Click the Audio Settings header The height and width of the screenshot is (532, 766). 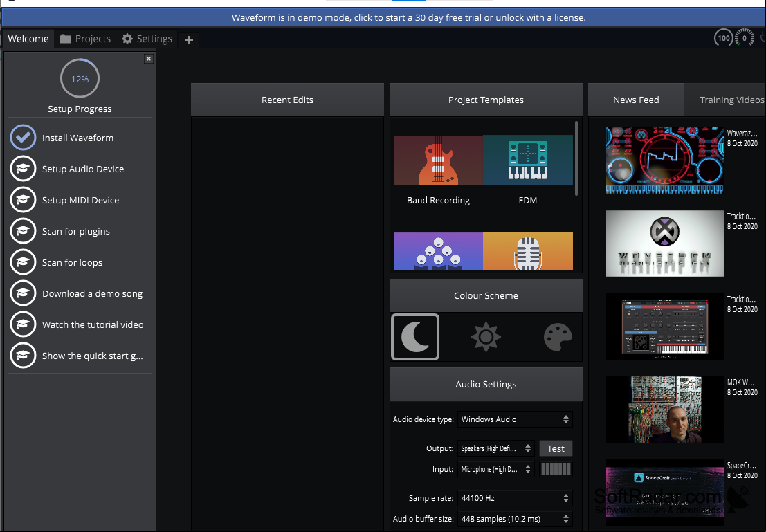(486, 384)
